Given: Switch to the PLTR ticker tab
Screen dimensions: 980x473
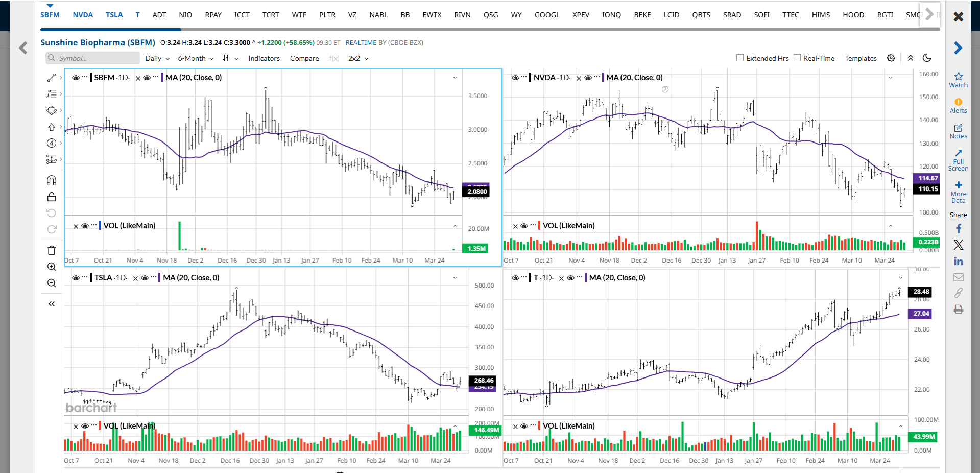Looking at the screenshot, I should (327, 15).
